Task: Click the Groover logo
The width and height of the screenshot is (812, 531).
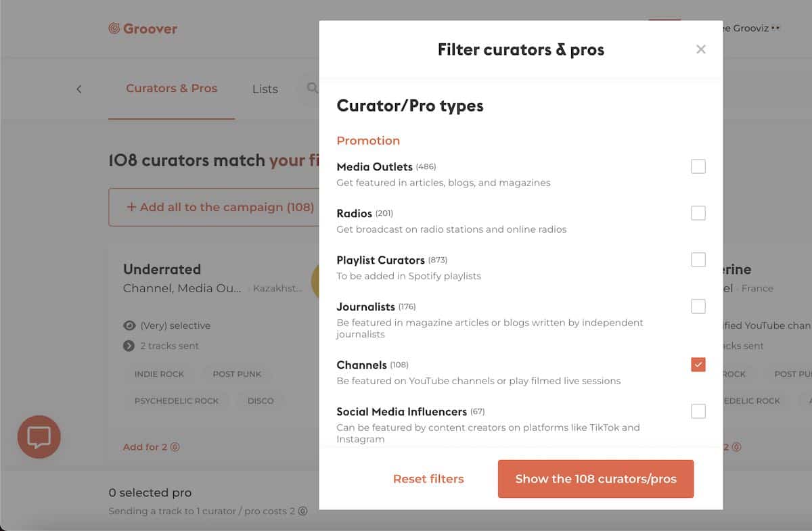Action: (143, 28)
